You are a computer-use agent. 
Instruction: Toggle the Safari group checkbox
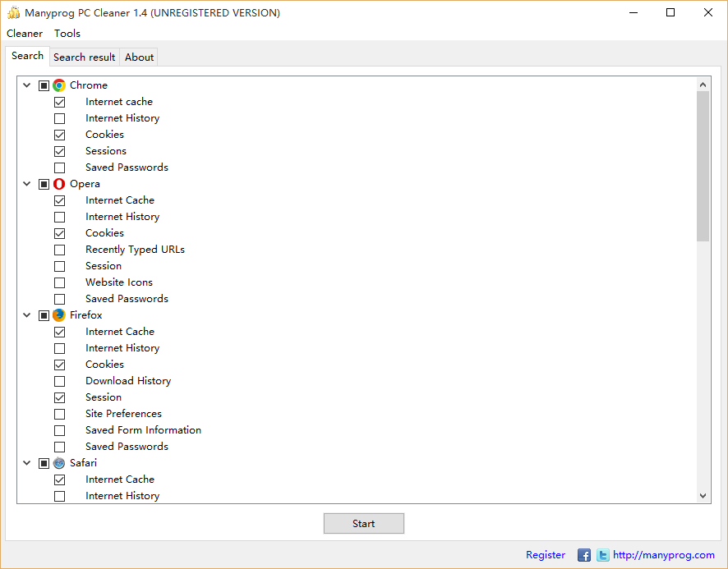point(44,463)
